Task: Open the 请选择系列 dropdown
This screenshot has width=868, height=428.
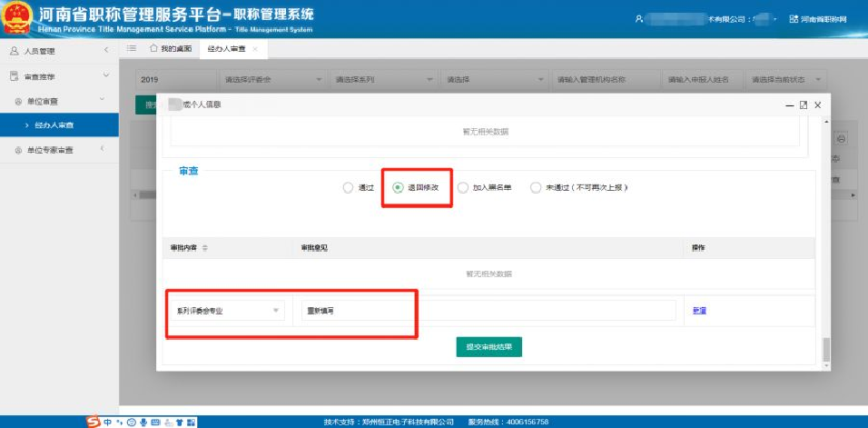Action: pyautogui.click(x=383, y=80)
